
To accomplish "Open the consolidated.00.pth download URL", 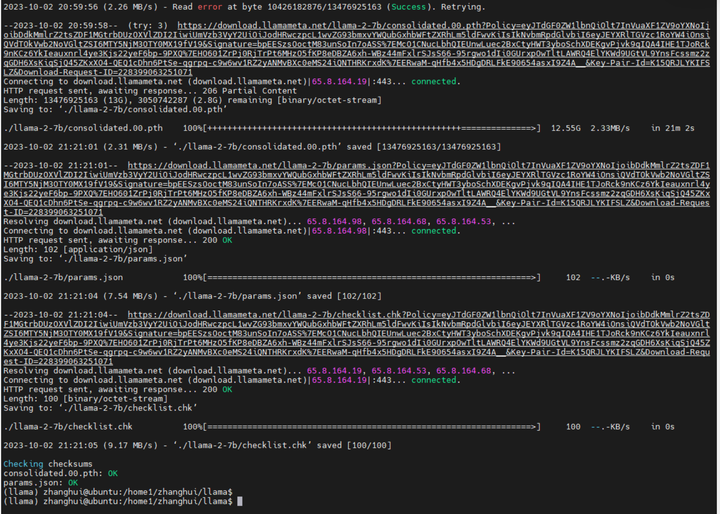I will point(356,49).
